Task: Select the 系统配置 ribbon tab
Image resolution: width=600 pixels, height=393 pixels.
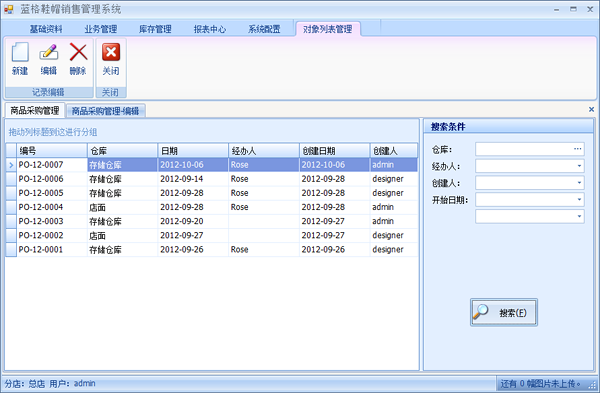Action: [x=264, y=29]
